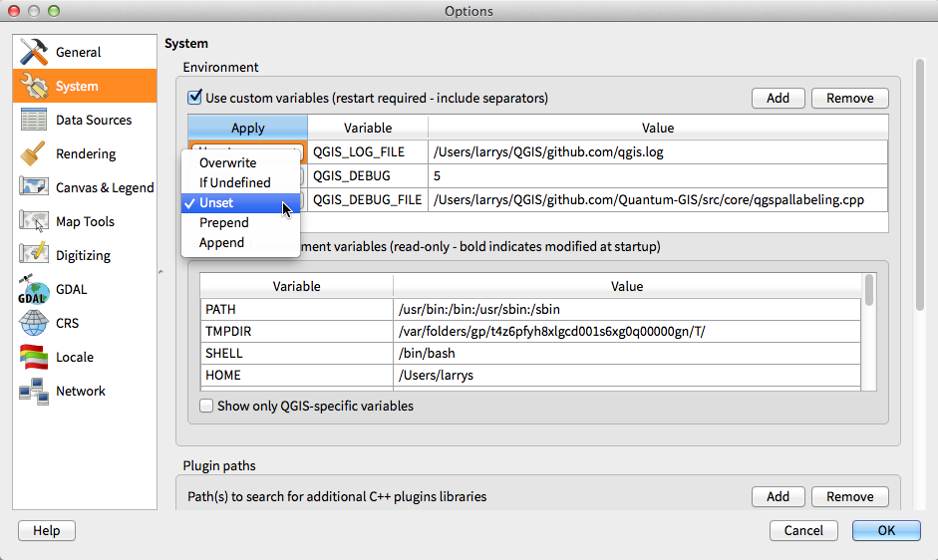Screen dimensions: 938x560
Task: Open the General settings icon
Action: (x=34, y=52)
